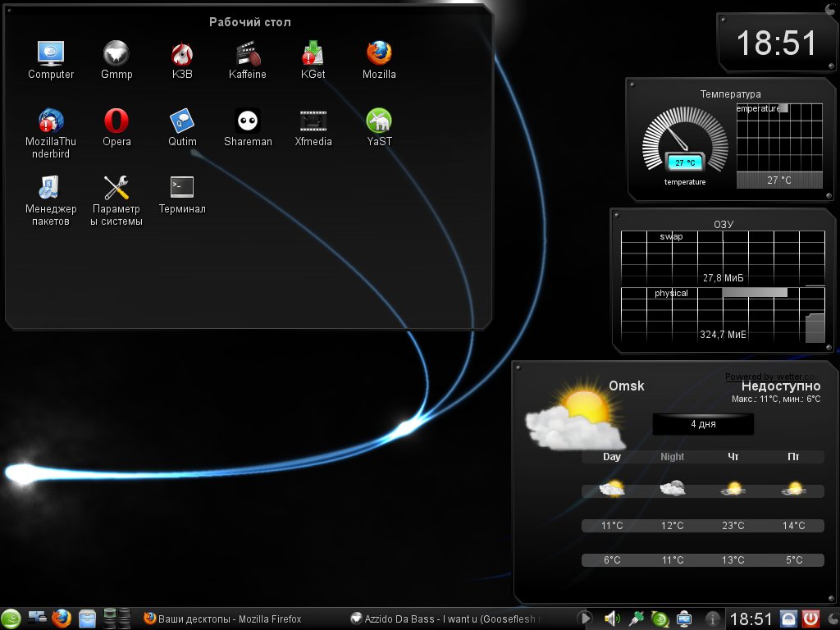Open the Терминал desktop icon
The width and height of the screenshot is (840, 630).
point(182,189)
